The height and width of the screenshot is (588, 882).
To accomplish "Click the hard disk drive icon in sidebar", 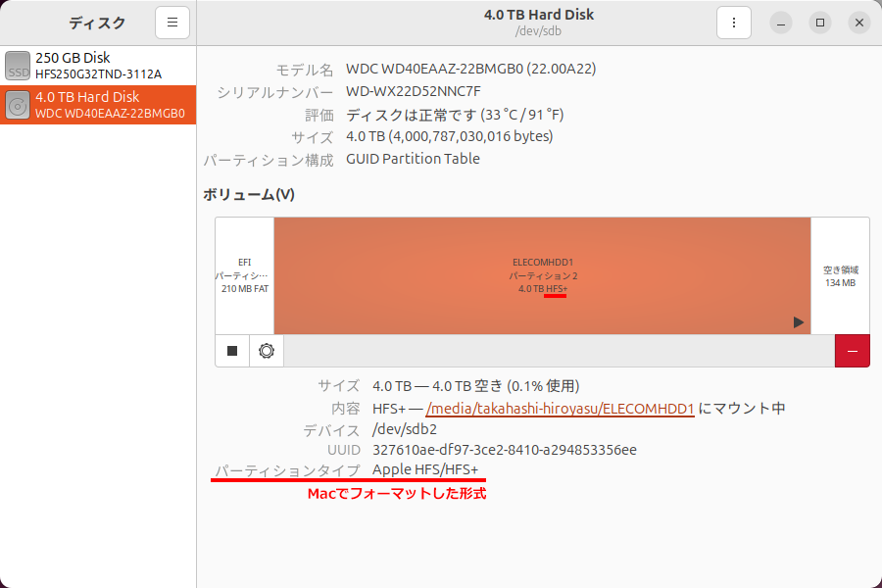I will pyautogui.click(x=18, y=105).
